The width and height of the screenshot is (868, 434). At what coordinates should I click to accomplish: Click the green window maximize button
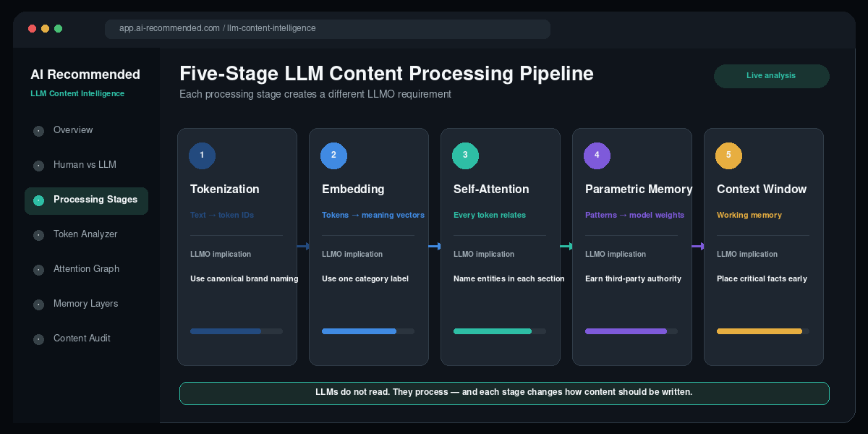point(58,29)
